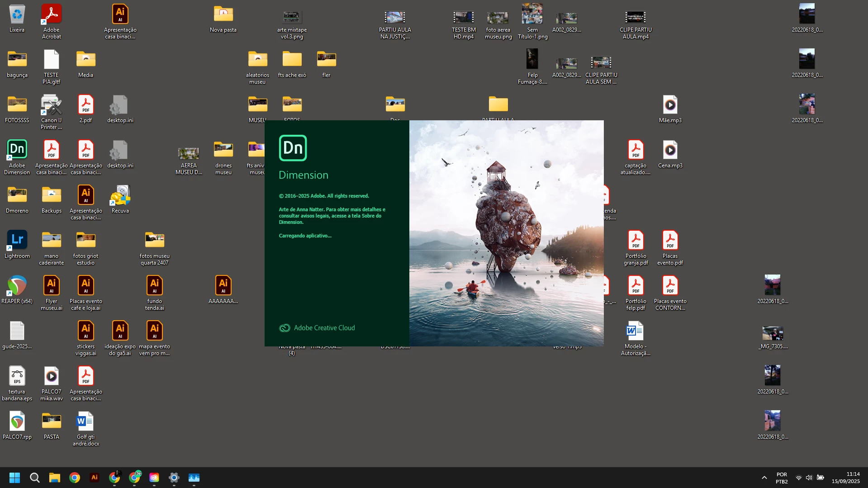Select the REAPER (x64) desktop shortcut

(17, 290)
